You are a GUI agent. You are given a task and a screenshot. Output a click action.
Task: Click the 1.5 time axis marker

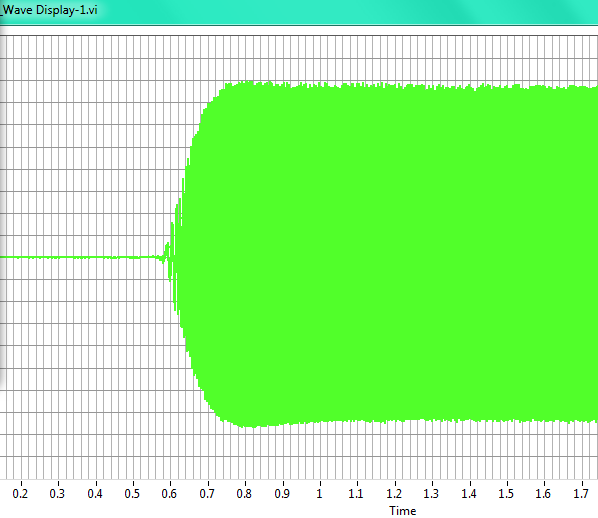[x=506, y=494]
